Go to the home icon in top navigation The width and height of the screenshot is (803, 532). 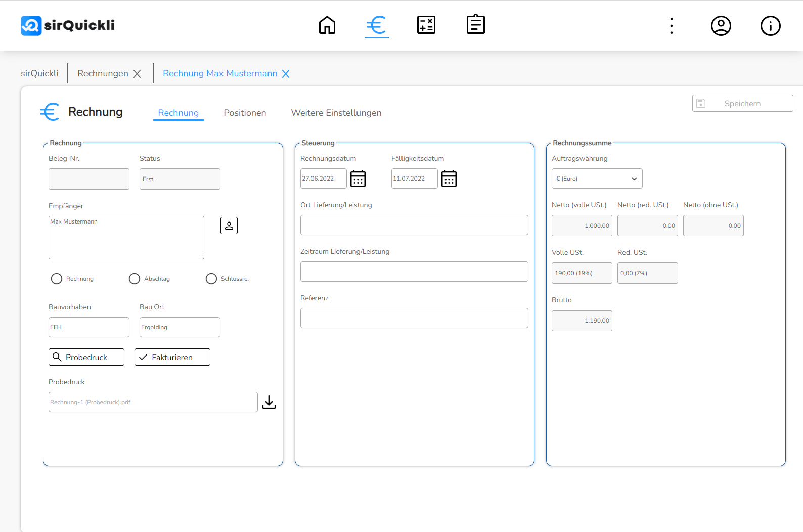coord(327,25)
